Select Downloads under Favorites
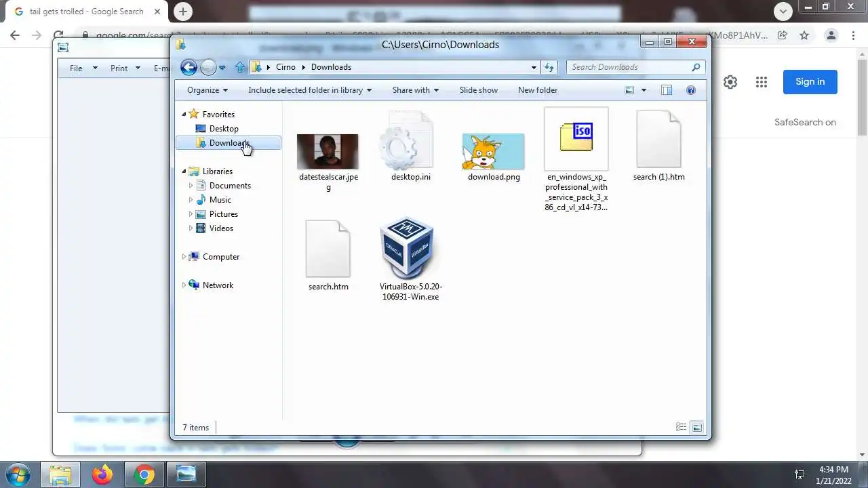868x488 pixels. [229, 143]
